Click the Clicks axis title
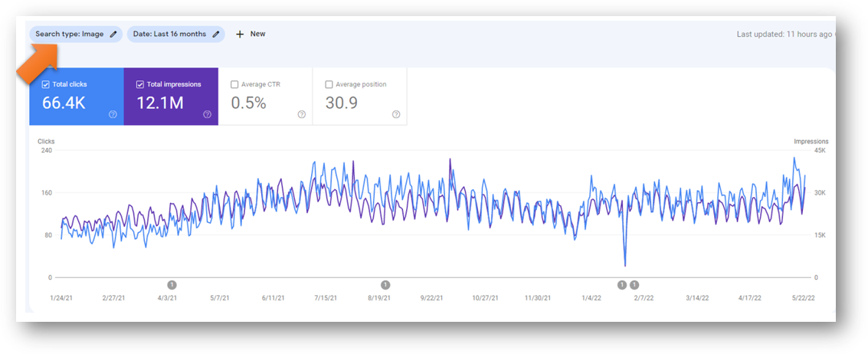The width and height of the screenshot is (868, 354). point(46,141)
